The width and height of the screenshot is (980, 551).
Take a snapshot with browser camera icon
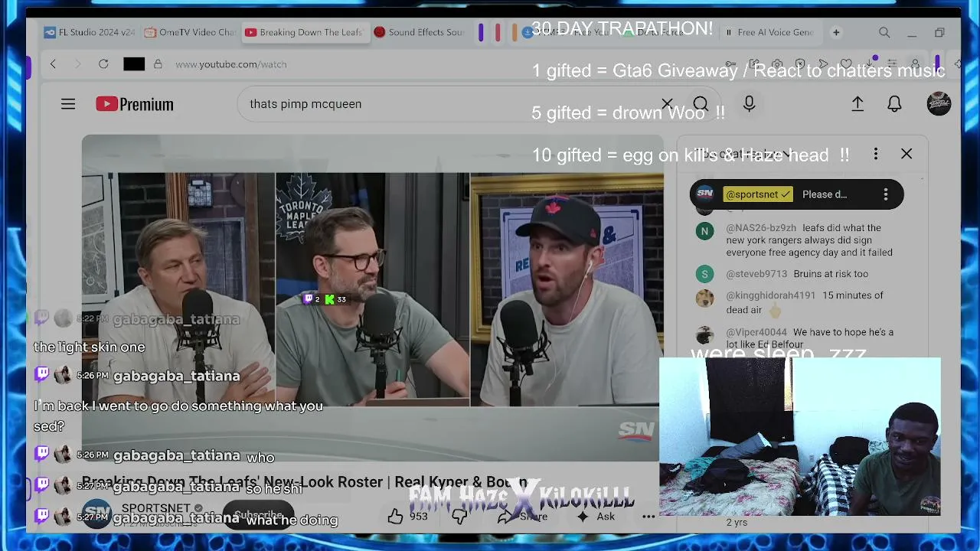pyautogui.click(x=777, y=64)
